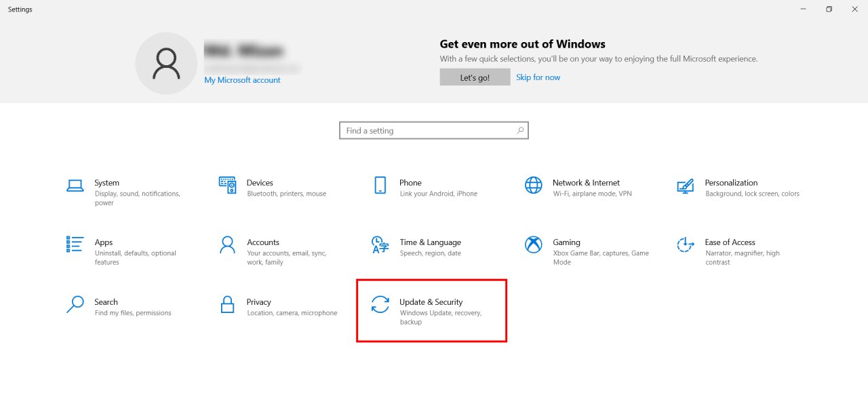Select the System category title text
The image size is (868, 408).
pos(107,183)
